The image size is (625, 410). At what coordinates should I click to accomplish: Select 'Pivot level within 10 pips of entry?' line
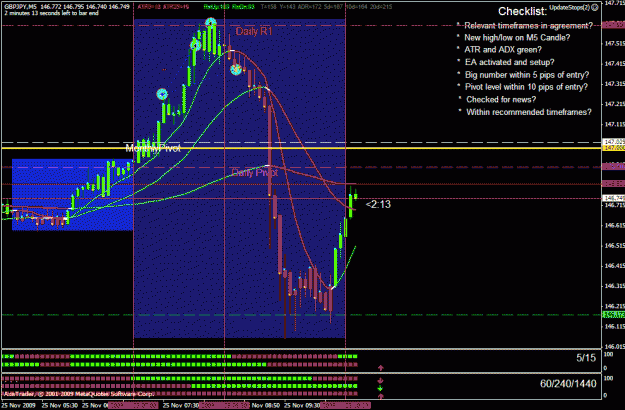coord(526,87)
